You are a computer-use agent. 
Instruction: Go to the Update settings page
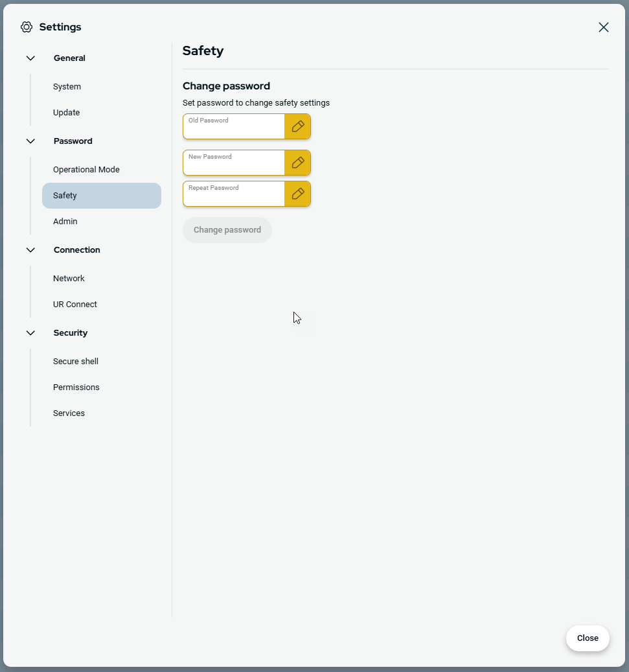(x=67, y=113)
